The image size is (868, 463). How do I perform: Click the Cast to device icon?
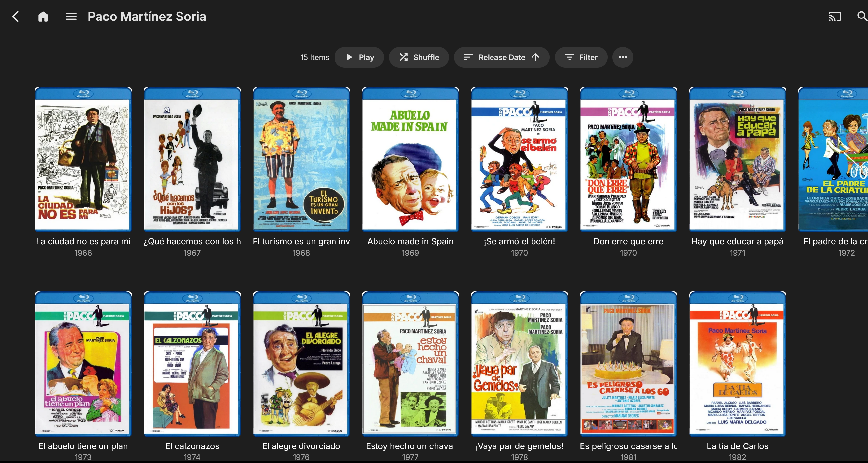click(x=835, y=17)
